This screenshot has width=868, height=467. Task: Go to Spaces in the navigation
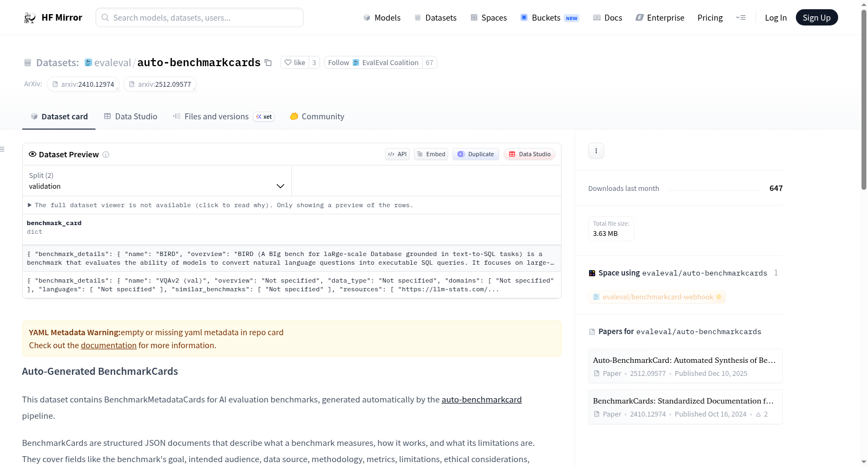489,18
